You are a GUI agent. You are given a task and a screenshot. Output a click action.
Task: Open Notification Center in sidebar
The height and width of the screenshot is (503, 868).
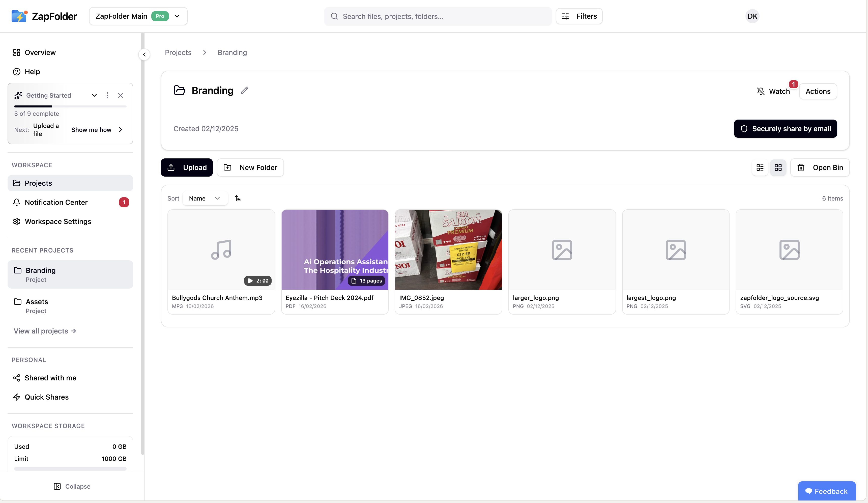(56, 202)
